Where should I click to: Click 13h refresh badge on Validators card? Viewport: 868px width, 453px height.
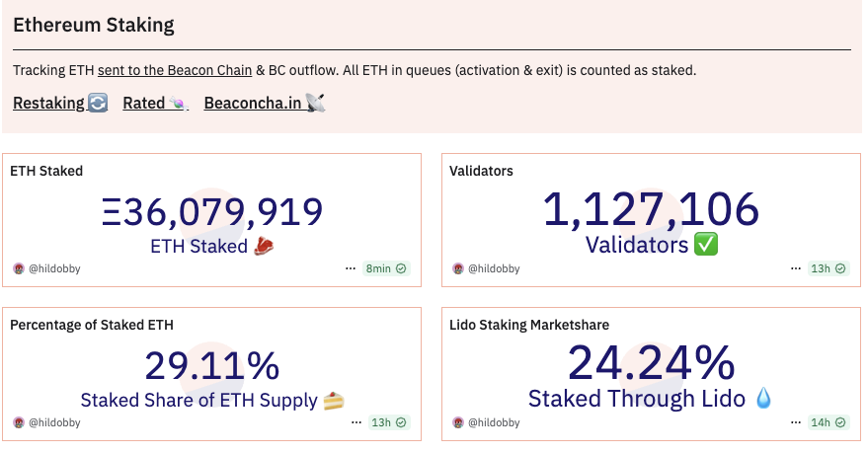pyautogui.click(x=828, y=268)
